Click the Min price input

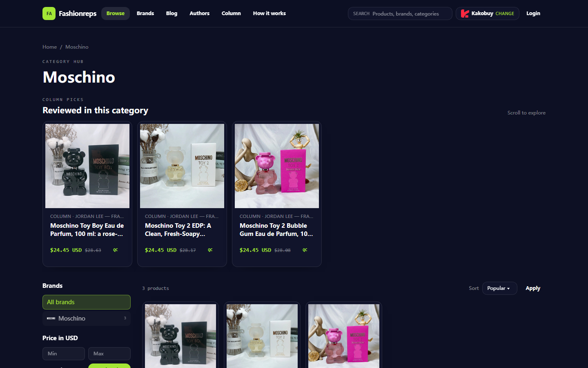tap(64, 354)
